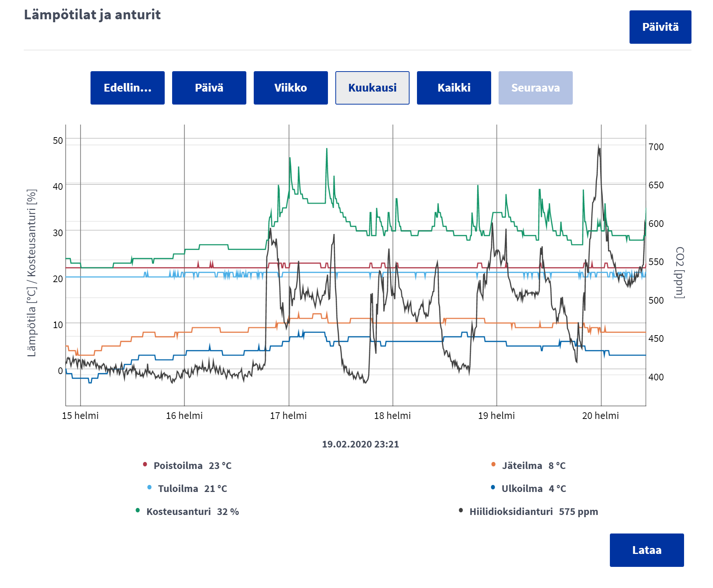Toggle Poistoilma red legend dot
Viewport: 713px width, 588px height.
tap(145, 465)
